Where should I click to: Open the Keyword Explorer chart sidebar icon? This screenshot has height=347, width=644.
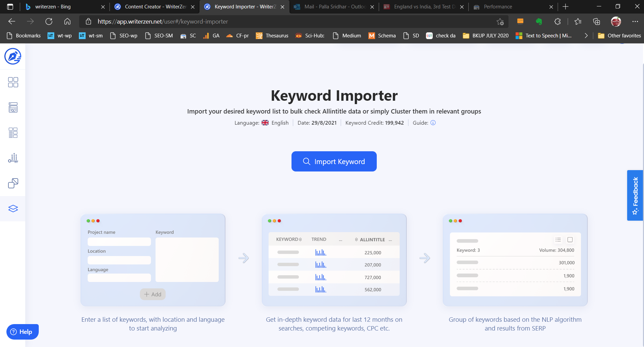(x=13, y=158)
